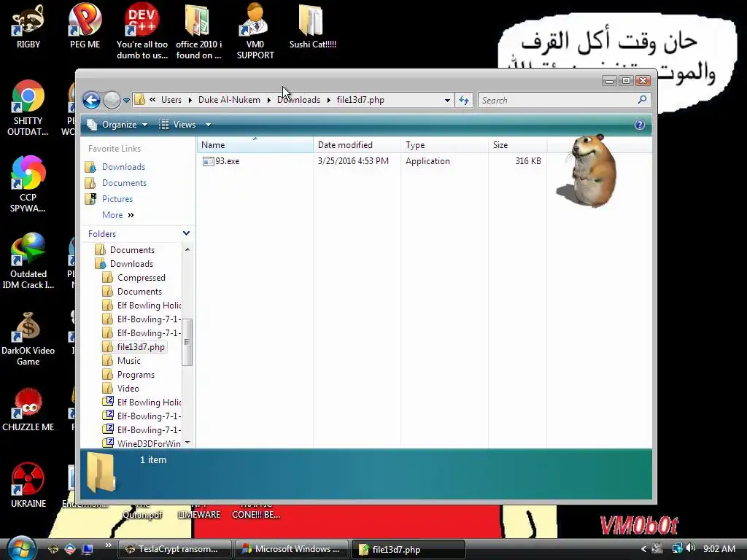Open the Quran.pdf desktop file
The image size is (747, 560).
(x=142, y=514)
